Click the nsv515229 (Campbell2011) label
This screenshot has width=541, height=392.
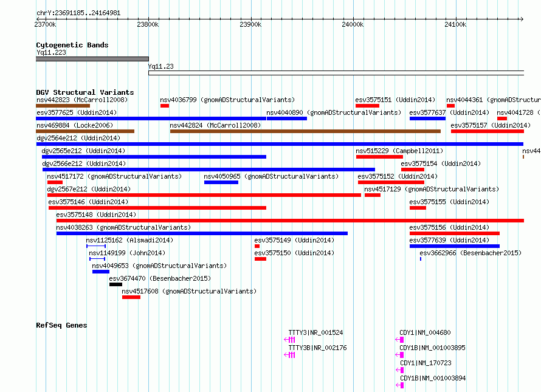tap(399, 151)
